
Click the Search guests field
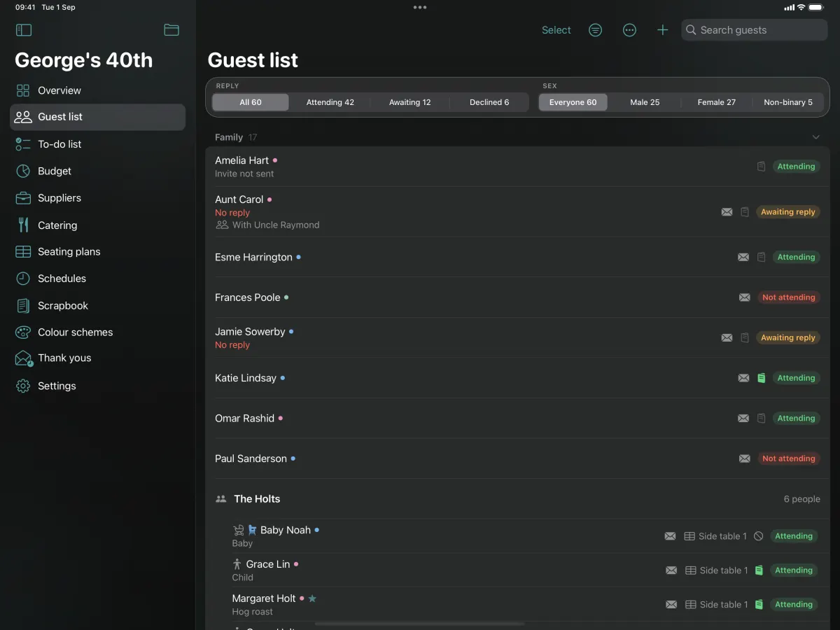[755, 30]
